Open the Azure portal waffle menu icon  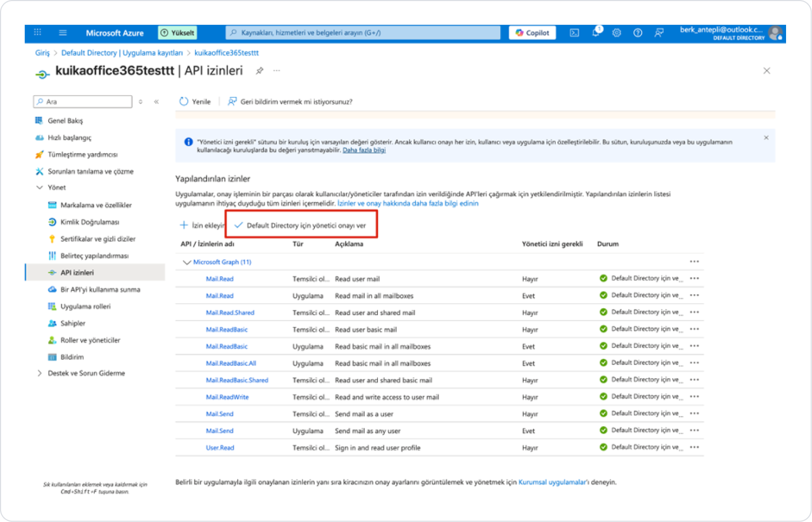tap(38, 32)
